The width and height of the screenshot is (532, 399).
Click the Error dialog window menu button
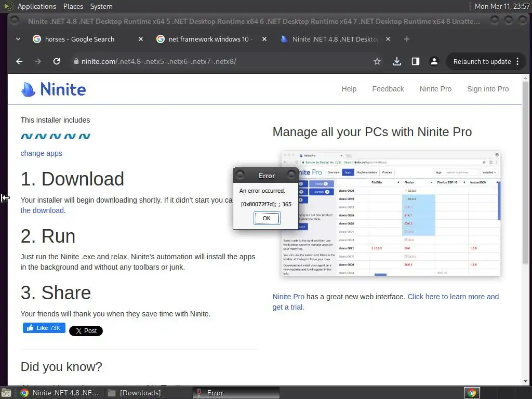coord(240,175)
